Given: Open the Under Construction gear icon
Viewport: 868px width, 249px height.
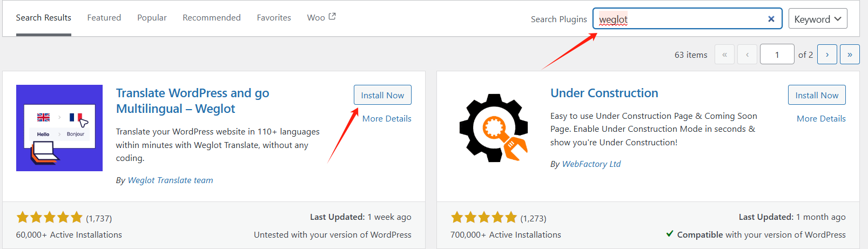Looking at the screenshot, I should click(493, 128).
